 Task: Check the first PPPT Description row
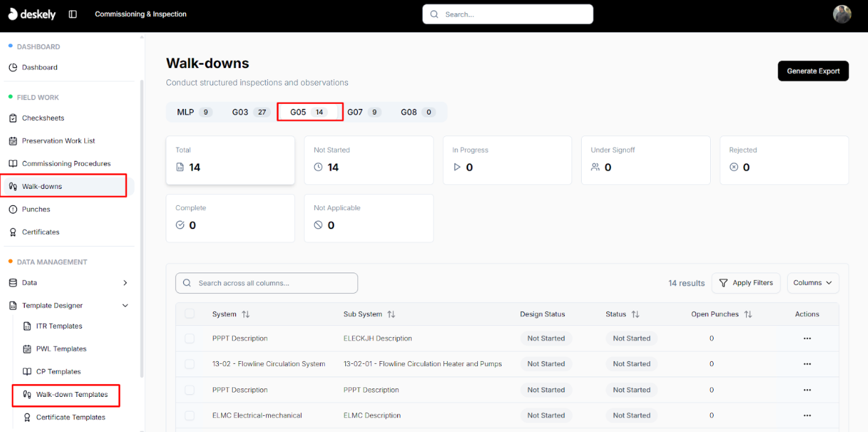189,339
